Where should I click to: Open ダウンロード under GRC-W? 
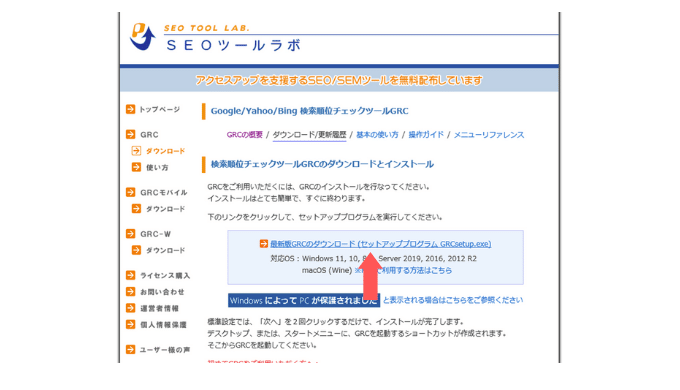tap(165, 250)
